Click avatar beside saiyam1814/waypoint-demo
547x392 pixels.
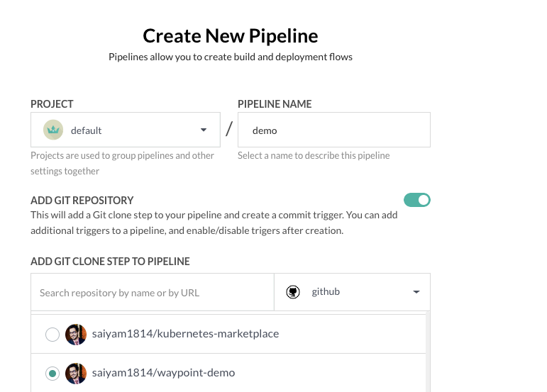pyautogui.click(x=76, y=373)
